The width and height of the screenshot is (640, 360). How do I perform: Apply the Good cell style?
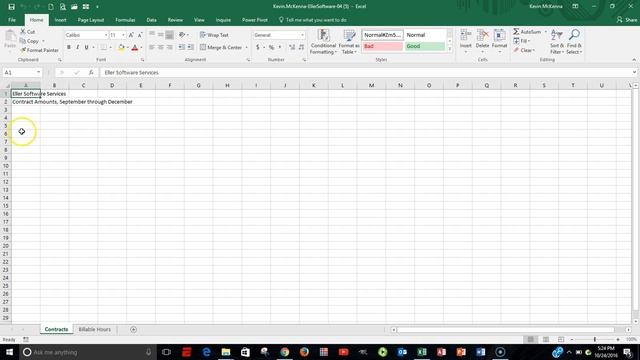tap(425, 46)
